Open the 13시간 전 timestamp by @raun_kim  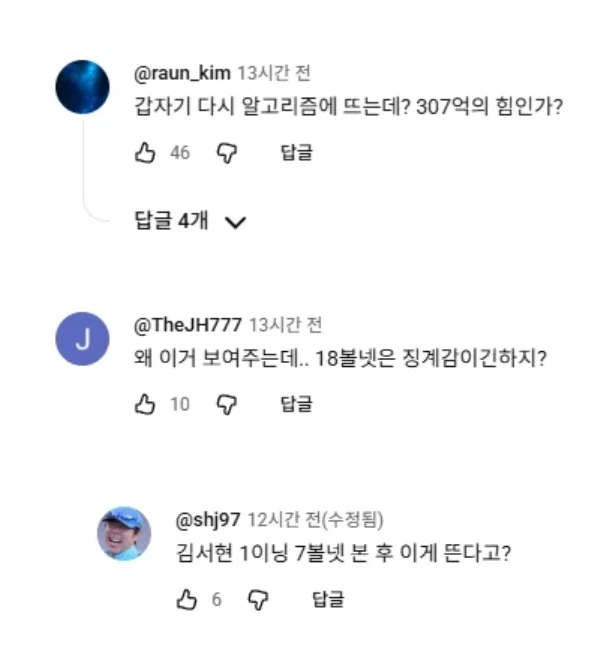pos(274,74)
